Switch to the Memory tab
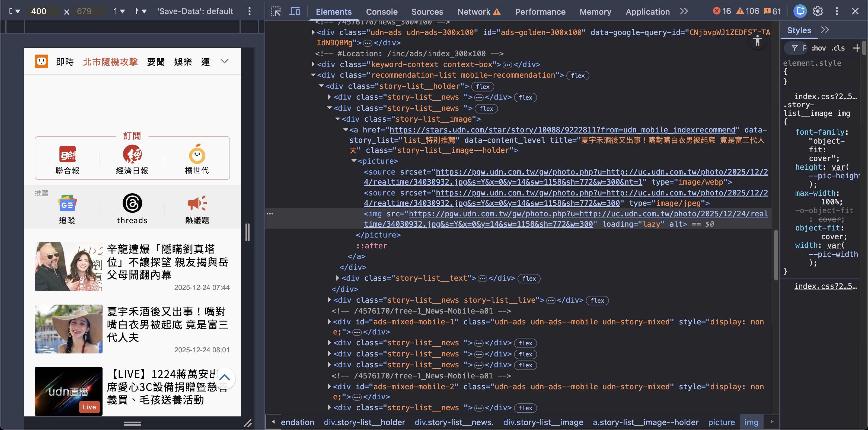This screenshot has width=868, height=430. click(595, 12)
